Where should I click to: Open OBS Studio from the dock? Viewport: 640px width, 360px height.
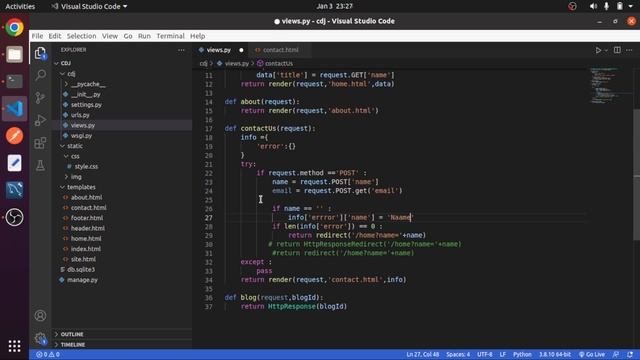14,217
